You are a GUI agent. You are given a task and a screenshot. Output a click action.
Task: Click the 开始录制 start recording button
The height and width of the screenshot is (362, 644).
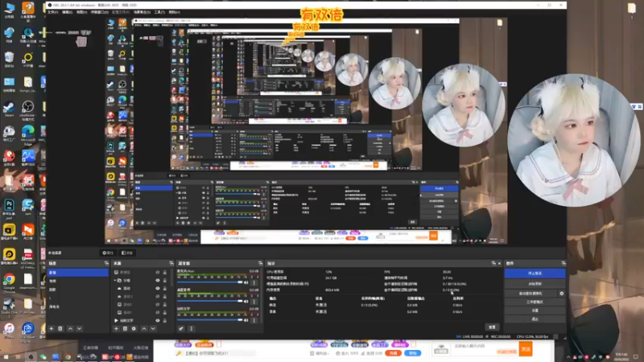[535, 284]
